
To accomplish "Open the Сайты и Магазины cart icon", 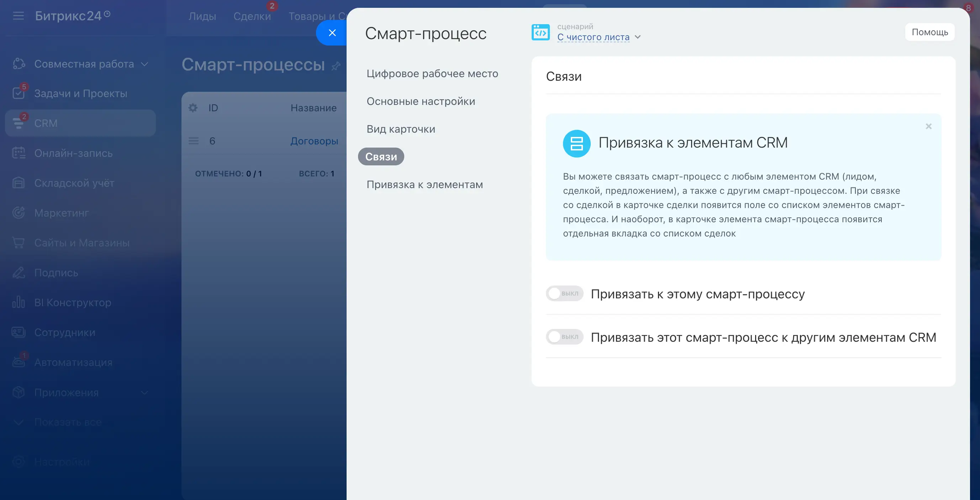I will (x=18, y=242).
